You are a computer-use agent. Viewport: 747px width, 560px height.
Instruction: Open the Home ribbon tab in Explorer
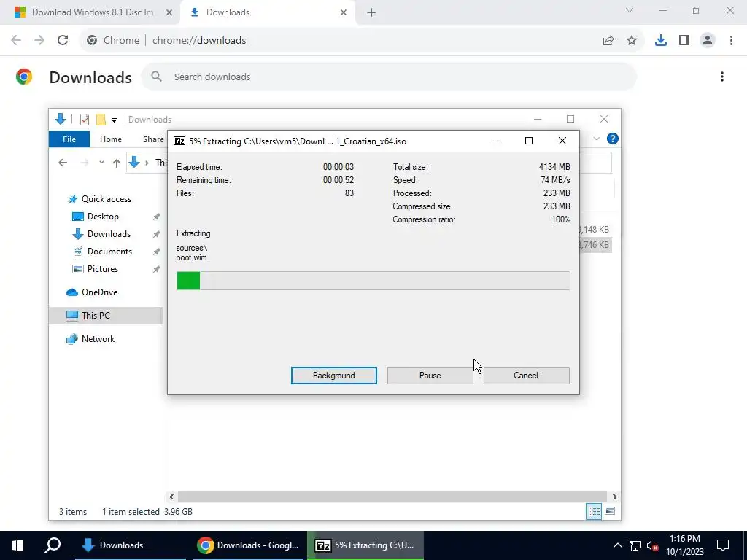click(x=111, y=139)
